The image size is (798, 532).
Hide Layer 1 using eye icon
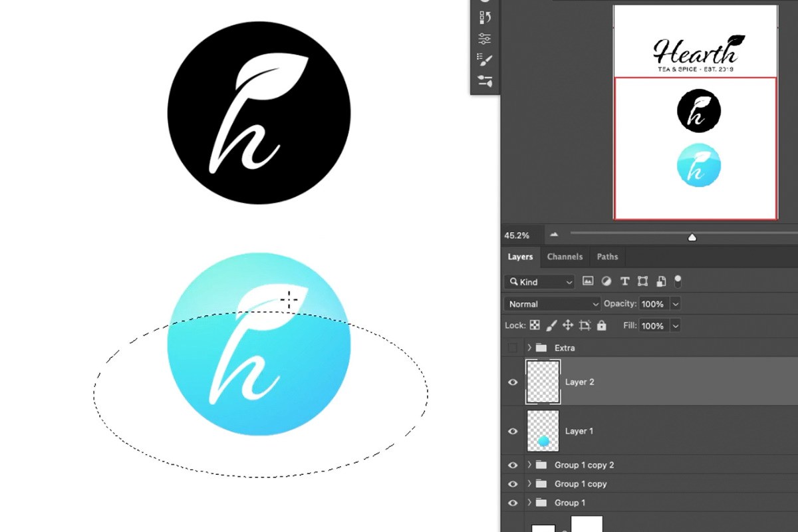point(513,432)
